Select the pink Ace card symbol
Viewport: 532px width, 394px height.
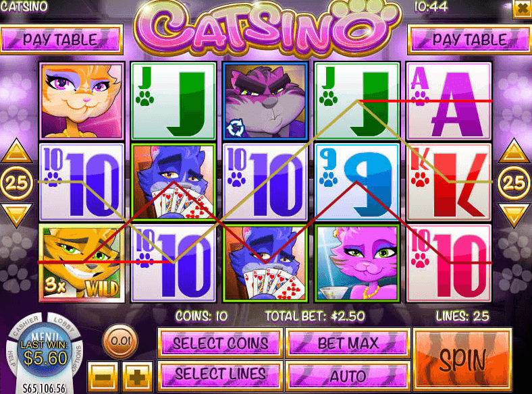click(449, 101)
